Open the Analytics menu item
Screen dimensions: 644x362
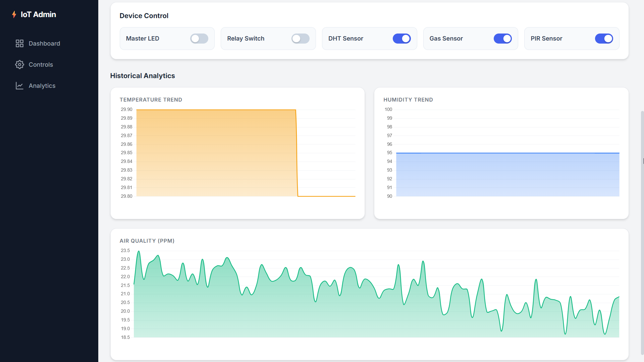point(42,86)
